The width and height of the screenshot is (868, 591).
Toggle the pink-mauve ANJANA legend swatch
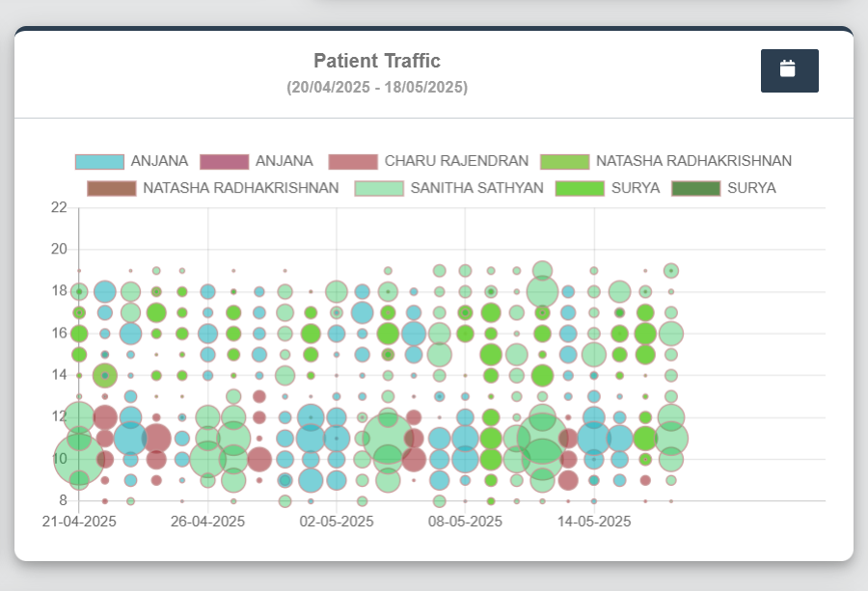point(224,162)
